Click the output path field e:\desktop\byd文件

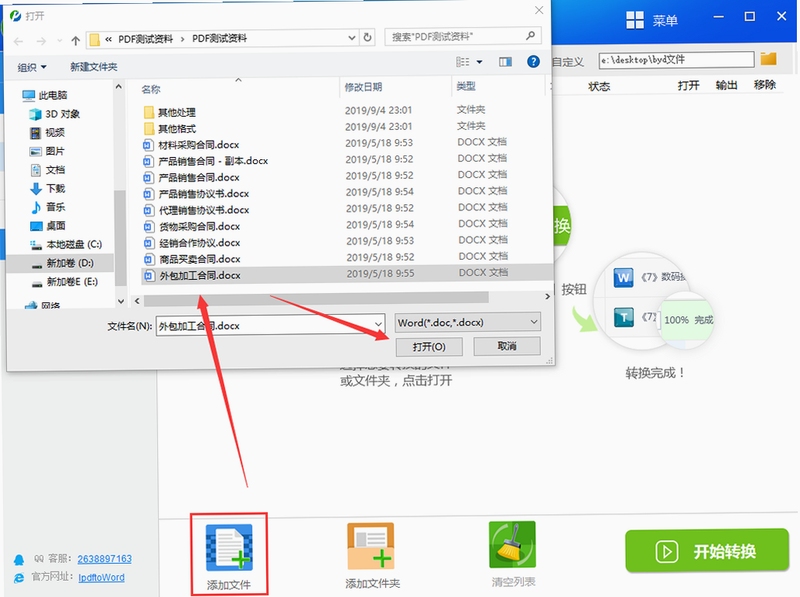tap(676, 60)
